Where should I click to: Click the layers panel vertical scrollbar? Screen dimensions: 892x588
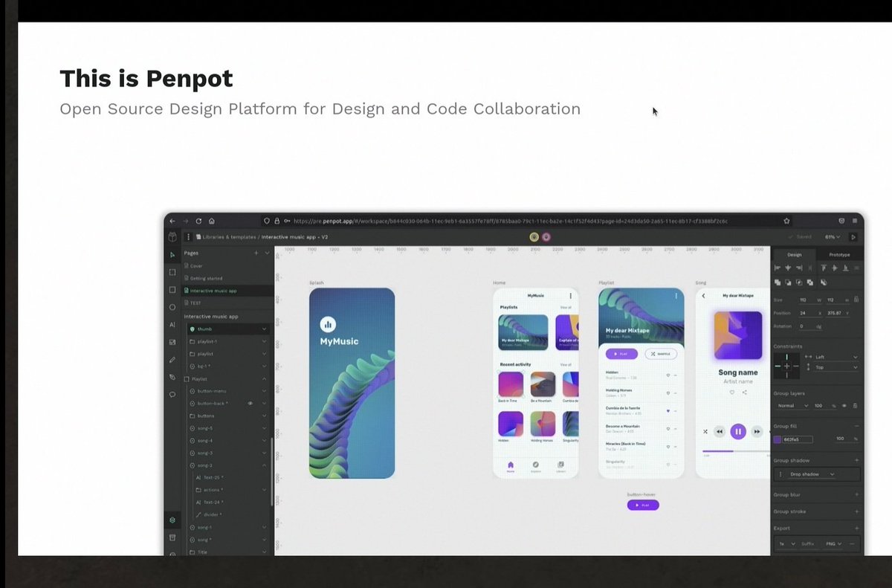tap(272, 472)
